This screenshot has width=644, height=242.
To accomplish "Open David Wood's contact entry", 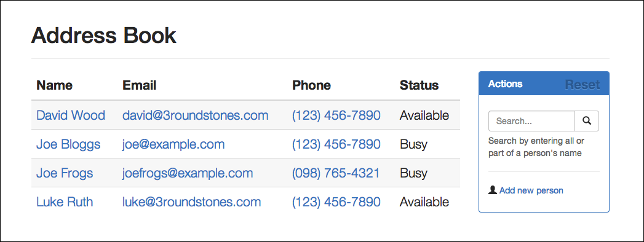I will point(71,115).
